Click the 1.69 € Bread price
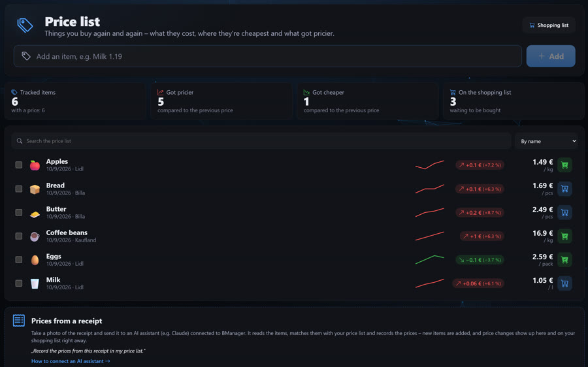588x367 pixels. 543,185
